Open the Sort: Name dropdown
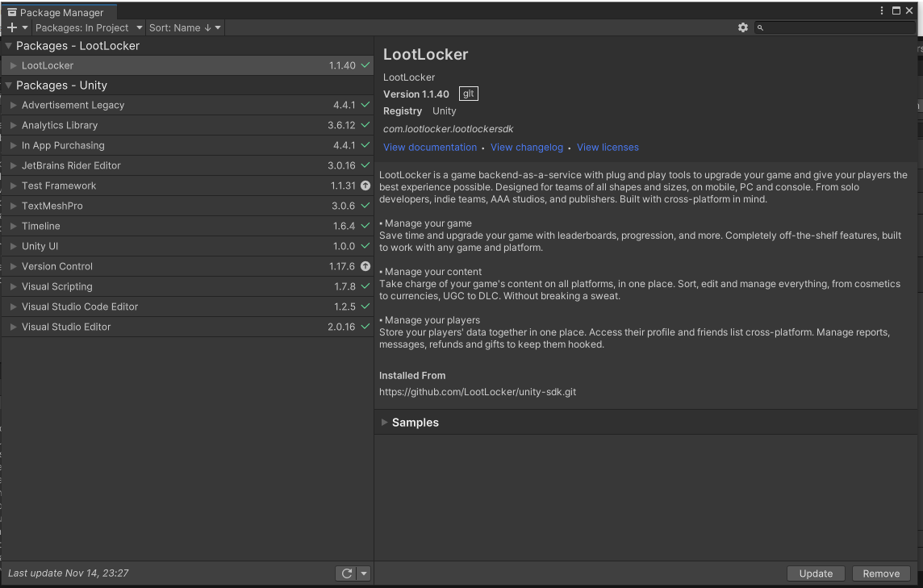Viewport: 923px width, 588px height. click(184, 27)
